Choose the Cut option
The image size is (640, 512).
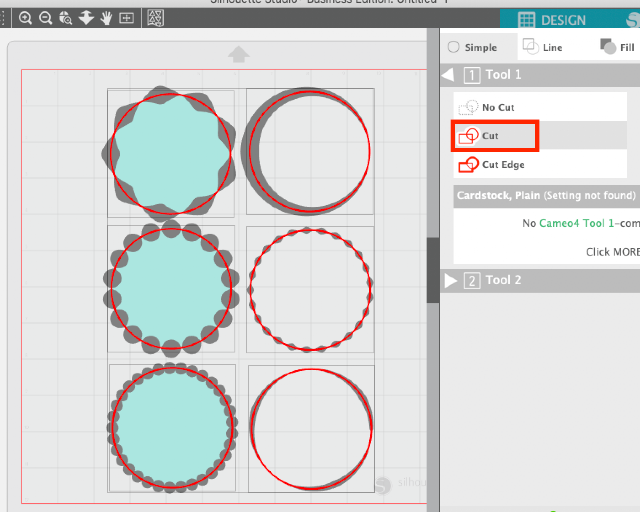click(540, 136)
